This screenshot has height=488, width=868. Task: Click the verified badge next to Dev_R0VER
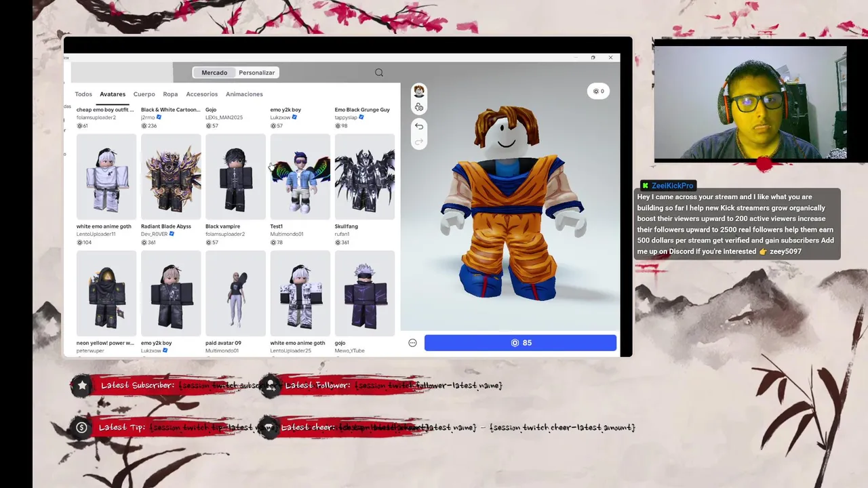tap(172, 234)
